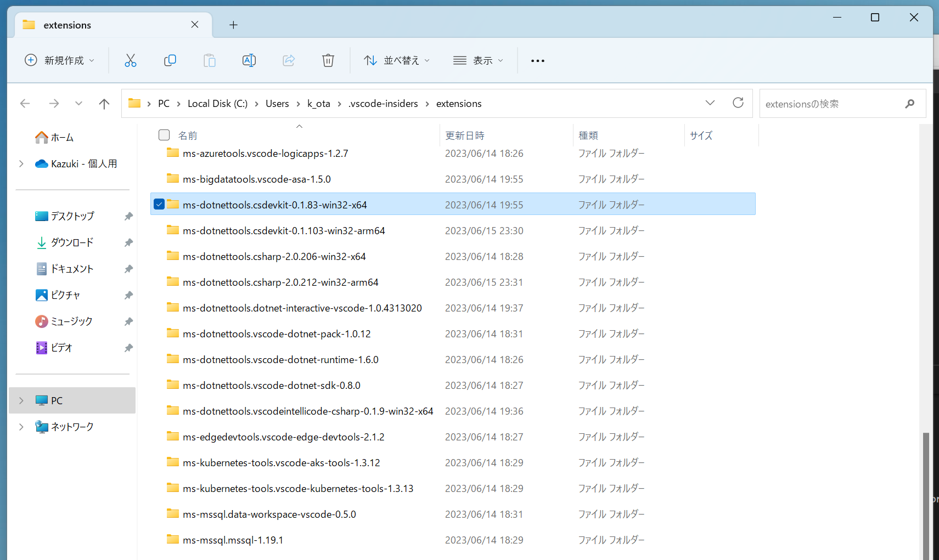Navigate to Users in the breadcrumb
Image resolution: width=939 pixels, height=560 pixels.
(x=277, y=103)
